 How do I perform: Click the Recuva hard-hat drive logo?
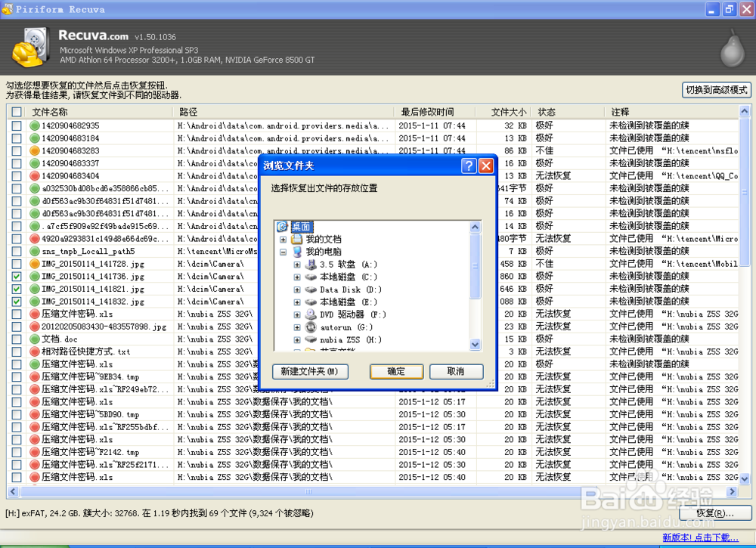[x=30, y=47]
